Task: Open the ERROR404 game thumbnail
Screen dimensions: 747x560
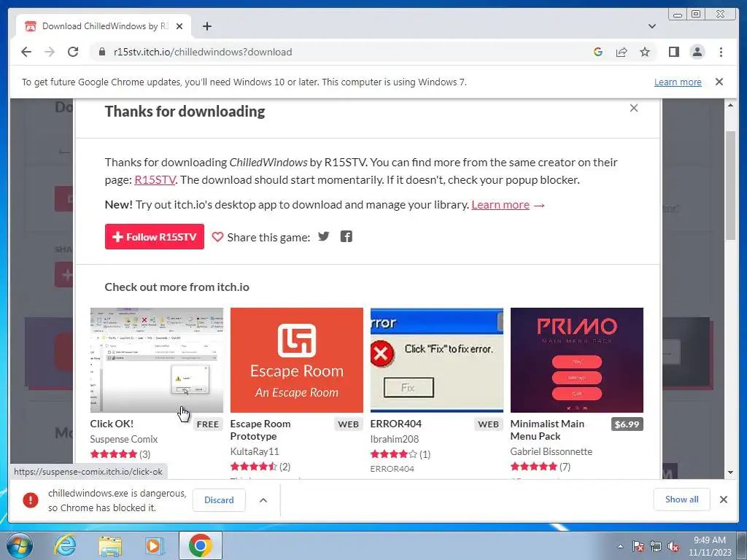Action: click(437, 360)
